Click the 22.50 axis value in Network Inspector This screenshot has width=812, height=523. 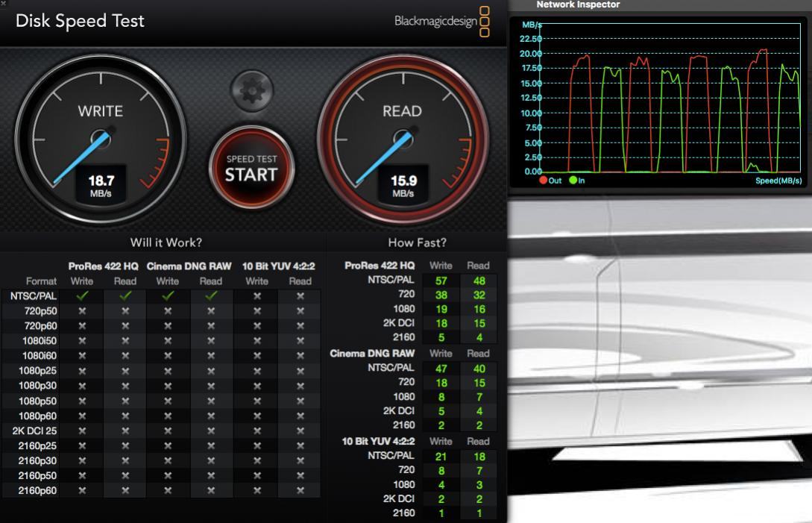(x=531, y=39)
